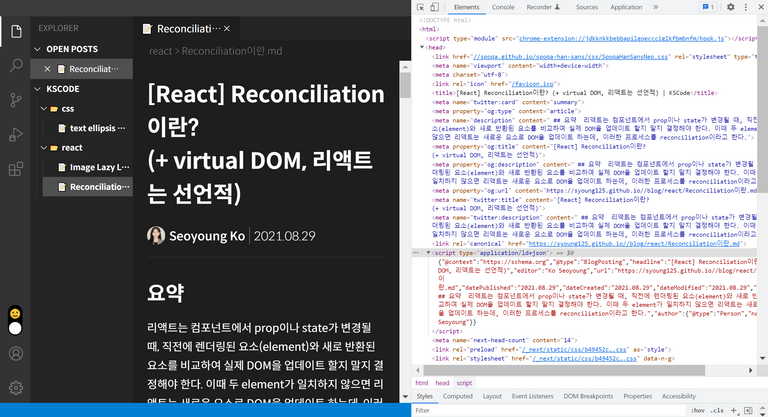768x417 pixels.
Task: Select the Accessibility sub-tab
Action: point(678,396)
